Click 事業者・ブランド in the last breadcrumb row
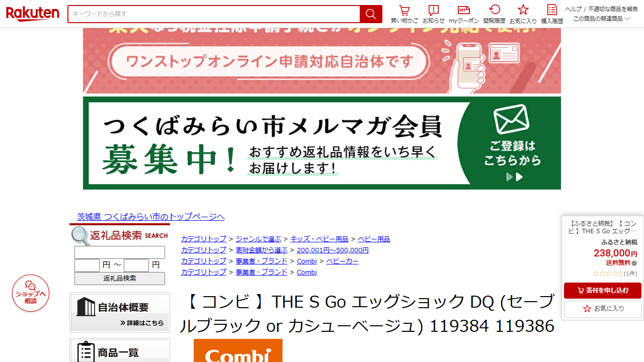This screenshot has width=644, height=362. [262, 272]
